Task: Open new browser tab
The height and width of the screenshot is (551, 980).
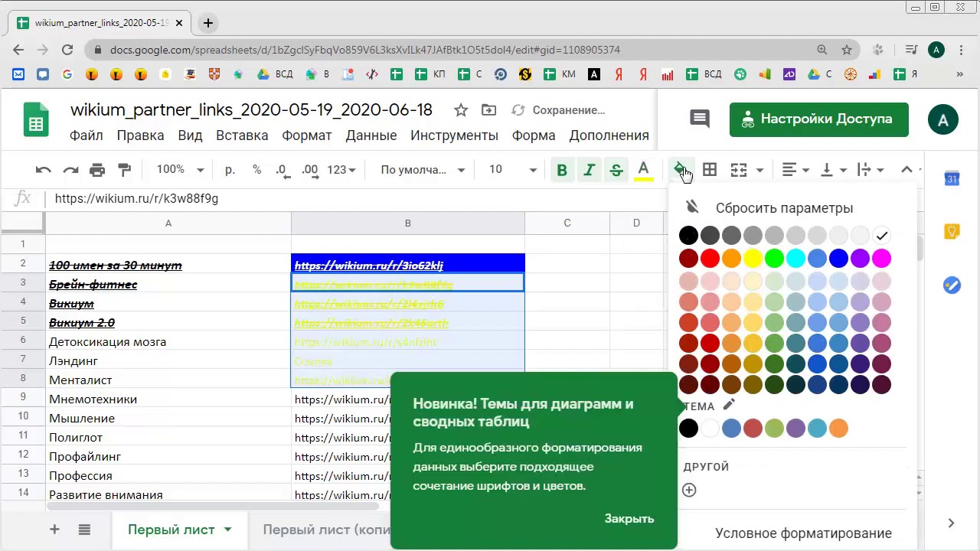Action: [207, 23]
